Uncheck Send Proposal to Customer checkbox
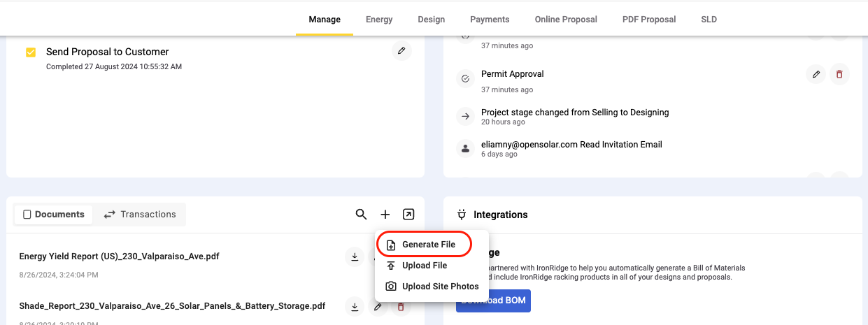 [31, 52]
